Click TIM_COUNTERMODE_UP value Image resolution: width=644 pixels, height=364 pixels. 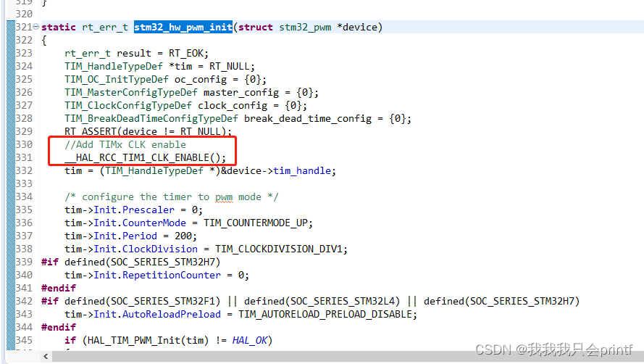click(x=256, y=223)
